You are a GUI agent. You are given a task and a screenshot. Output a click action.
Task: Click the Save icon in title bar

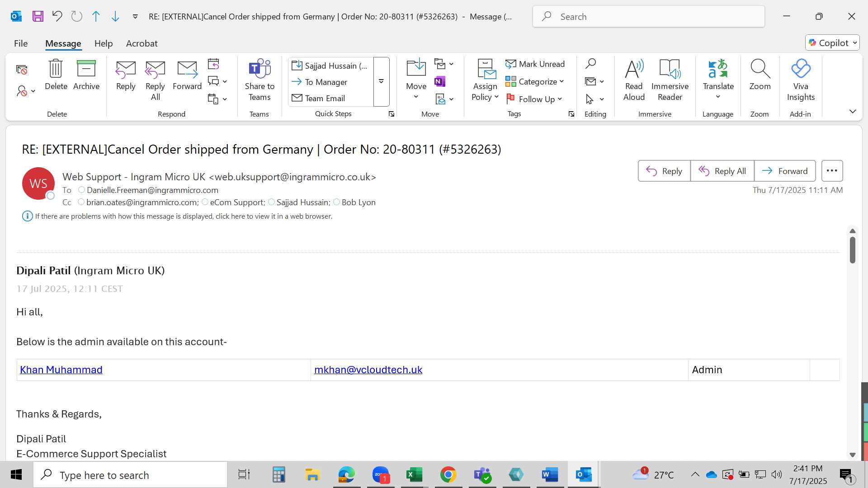[x=38, y=17]
